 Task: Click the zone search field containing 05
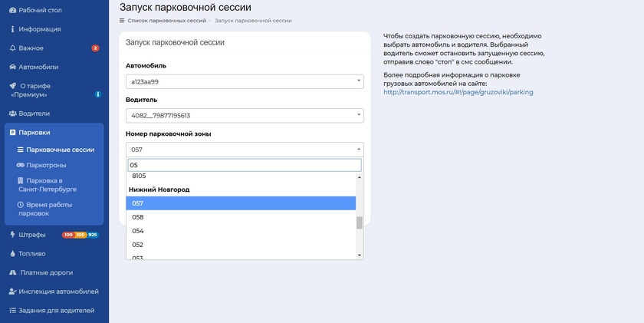point(245,165)
